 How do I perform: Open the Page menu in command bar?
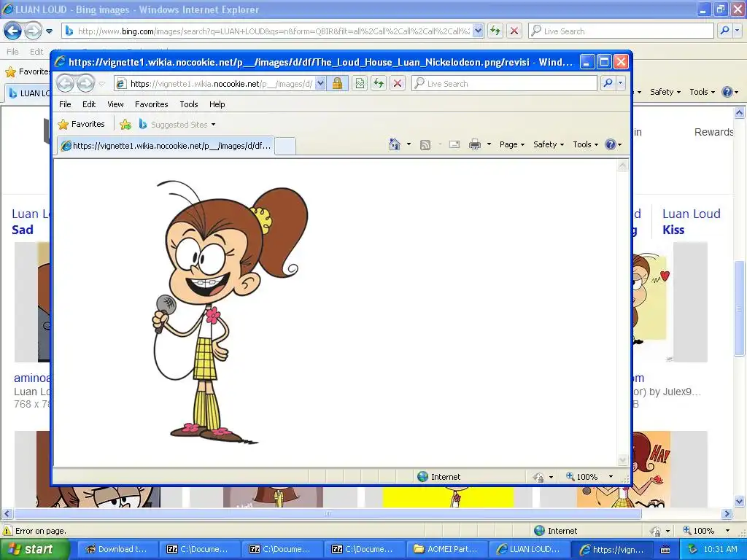(511, 144)
